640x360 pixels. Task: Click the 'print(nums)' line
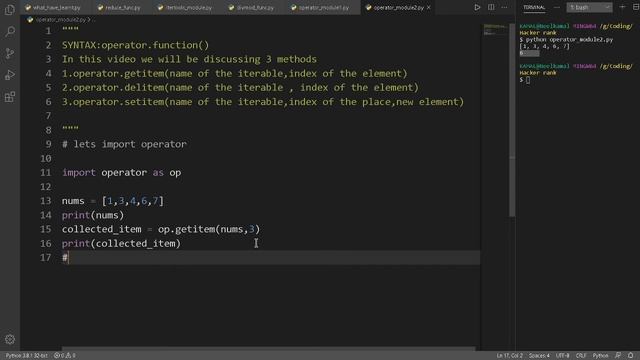tap(93, 215)
